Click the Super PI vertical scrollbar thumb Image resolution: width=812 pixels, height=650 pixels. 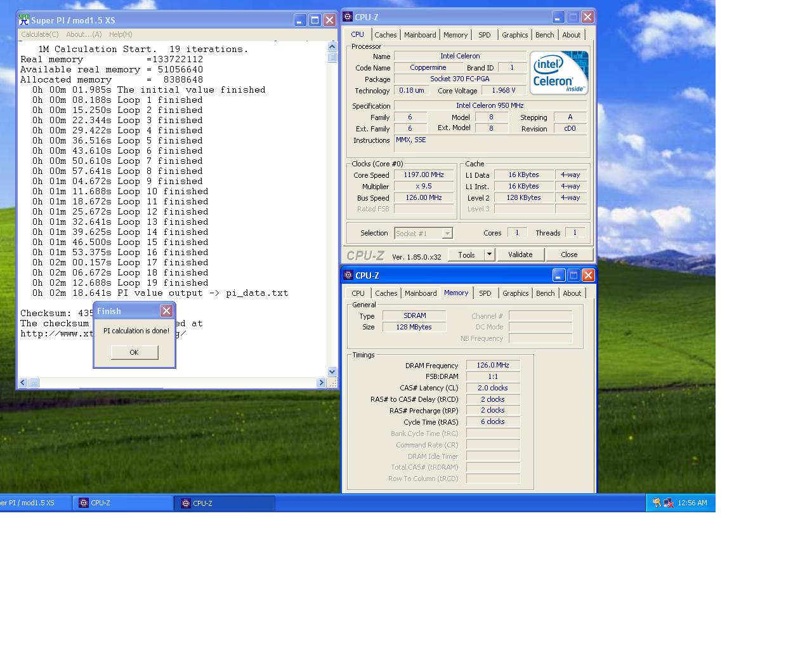(332, 57)
